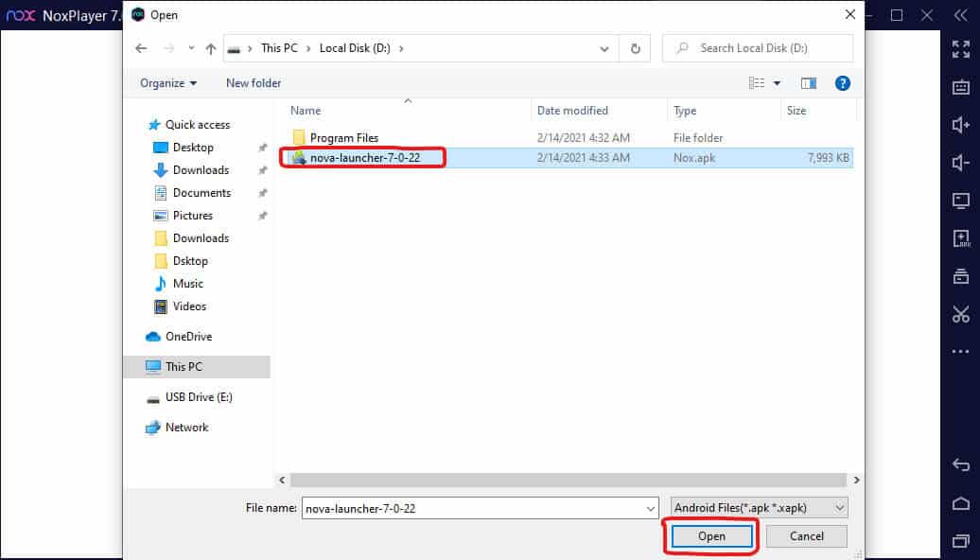Click the Cancel button

click(806, 536)
